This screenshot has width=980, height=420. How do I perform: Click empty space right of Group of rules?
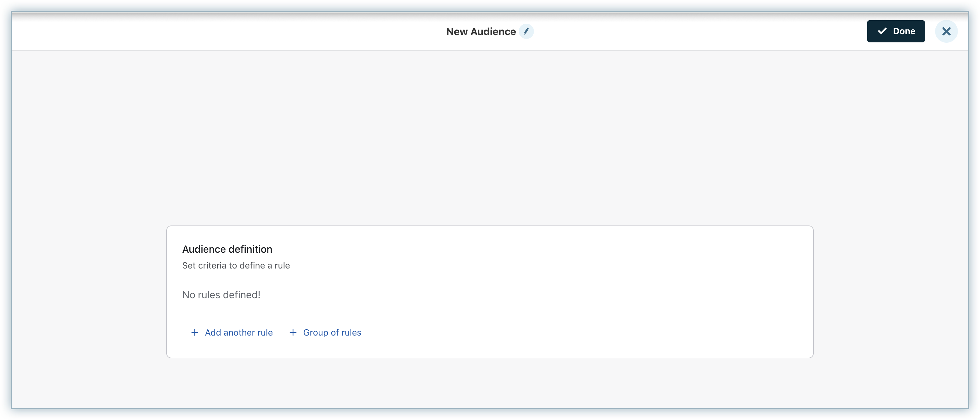(533, 332)
